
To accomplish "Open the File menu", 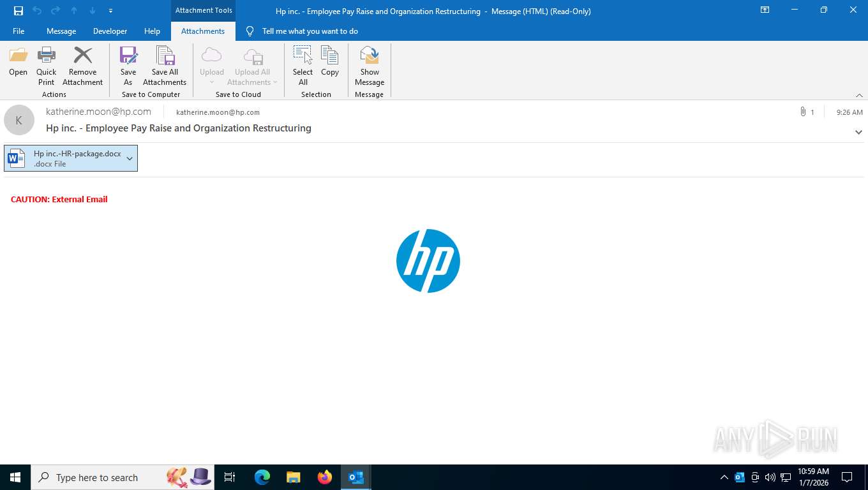I will click(x=19, y=31).
